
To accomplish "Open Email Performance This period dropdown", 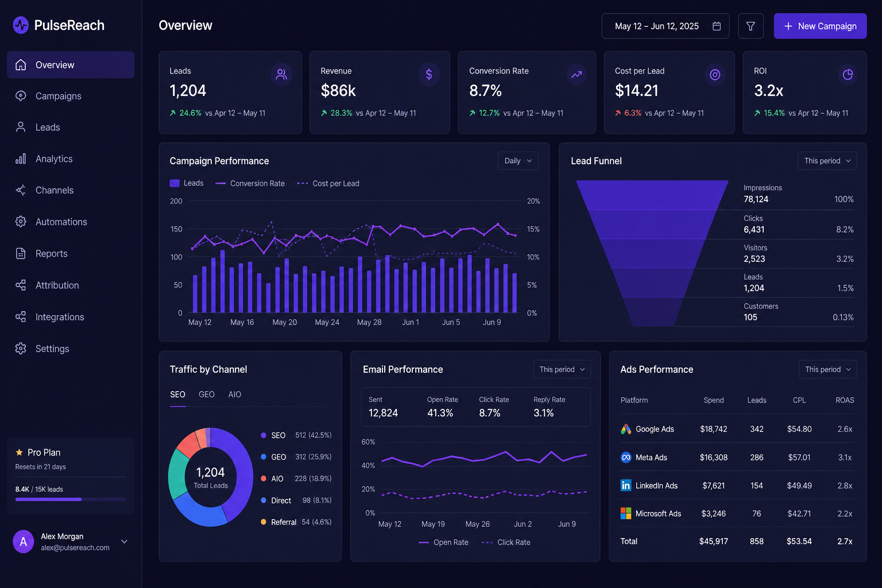I will tap(562, 369).
